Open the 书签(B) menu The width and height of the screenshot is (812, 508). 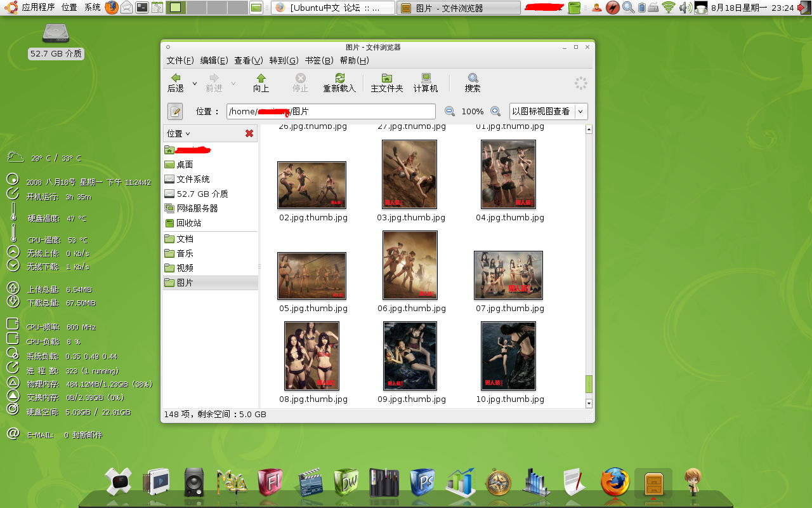click(319, 60)
